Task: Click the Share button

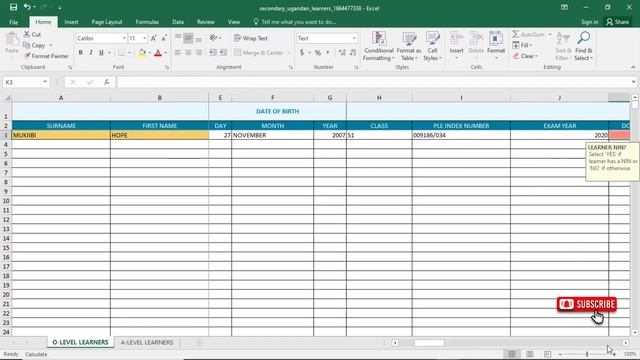Action: [618, 22]
